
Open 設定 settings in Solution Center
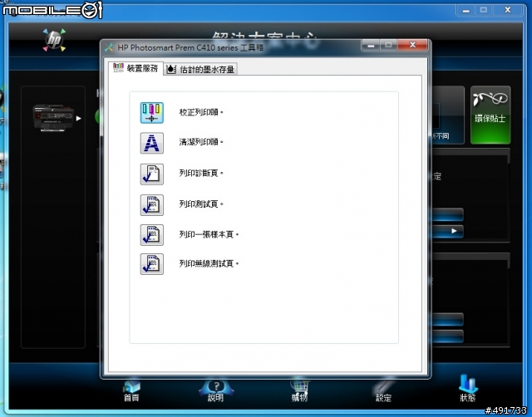coord(383,391)
